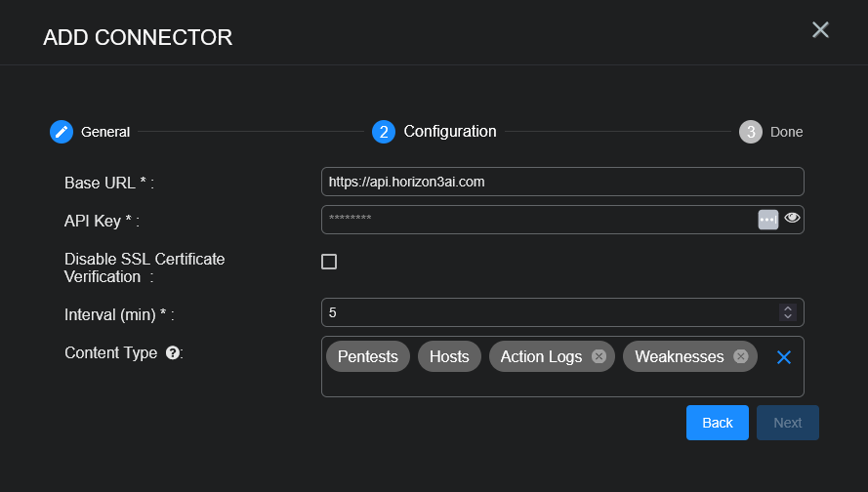Click the General step pencil icon
Viewport: 868px width, 492px height.
coord(62,132)
